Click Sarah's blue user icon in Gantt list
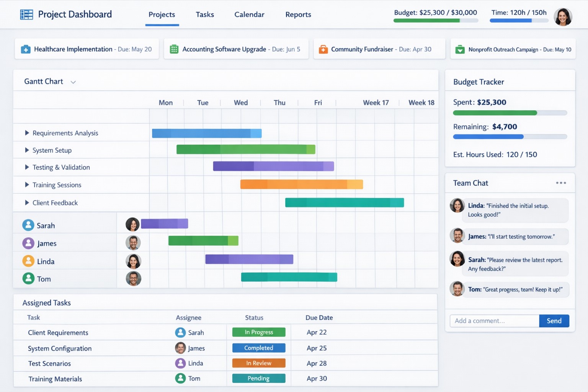 pos(28,225)
